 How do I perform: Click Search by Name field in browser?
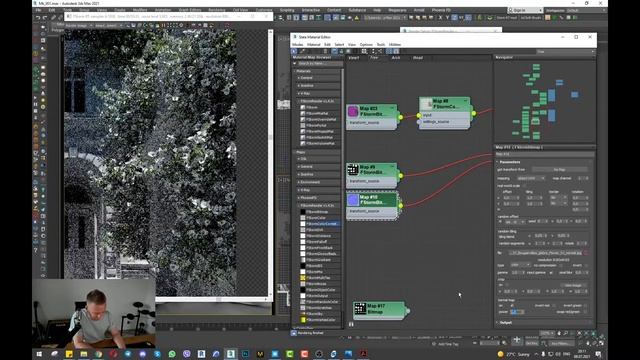click(x=320, y=64)
